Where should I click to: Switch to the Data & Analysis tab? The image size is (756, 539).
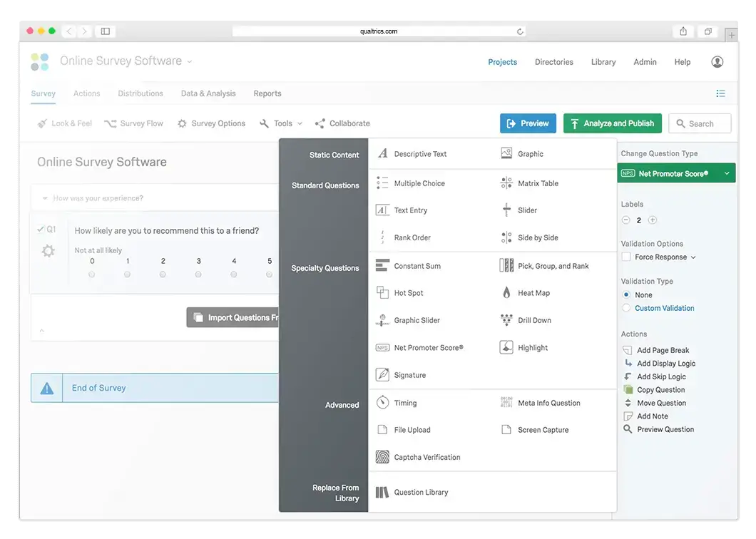pos(208,93)
